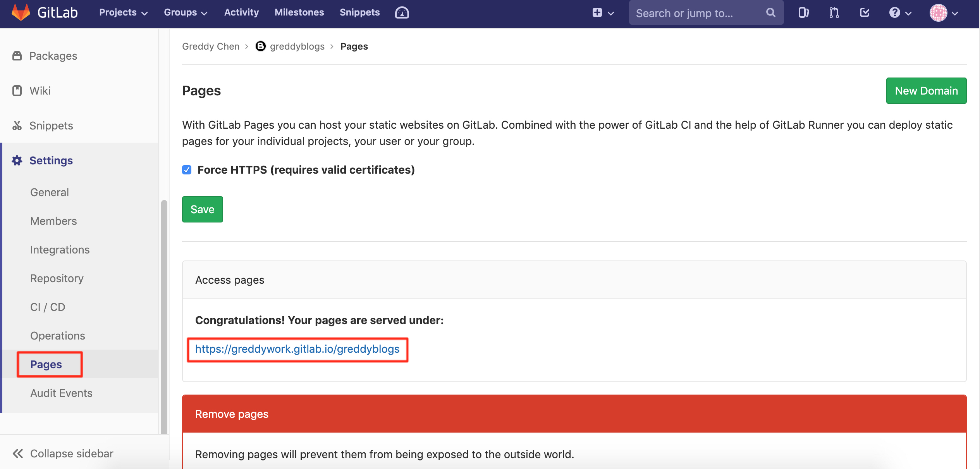Click the issues icon in navbar

803,13
